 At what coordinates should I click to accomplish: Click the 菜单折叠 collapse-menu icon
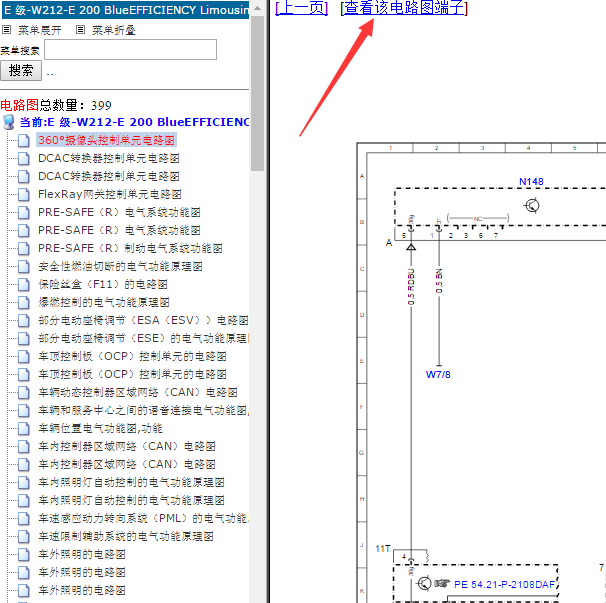[80, 29]
